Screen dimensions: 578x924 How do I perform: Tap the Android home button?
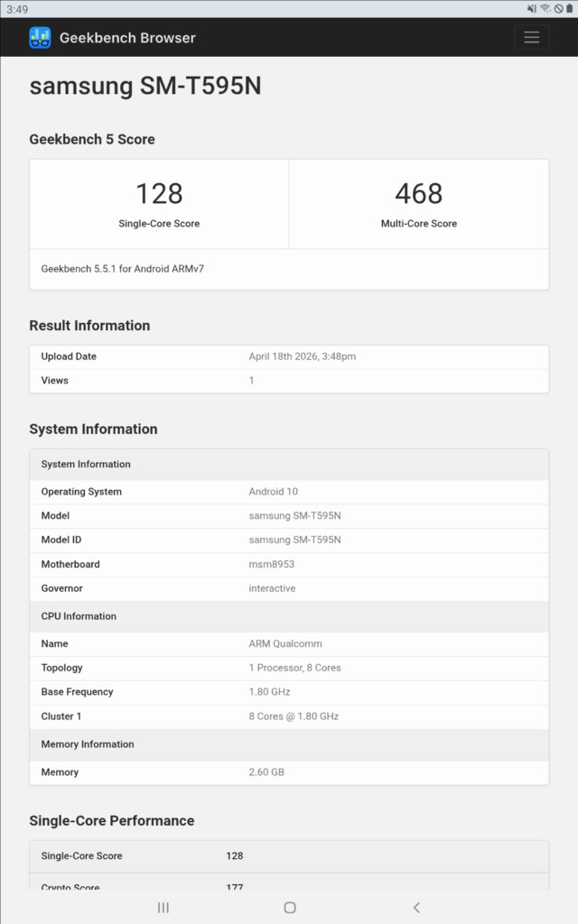point(290,908)
